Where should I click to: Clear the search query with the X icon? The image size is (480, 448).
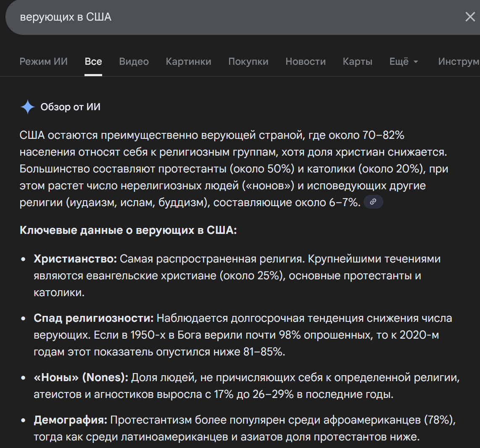470,17
